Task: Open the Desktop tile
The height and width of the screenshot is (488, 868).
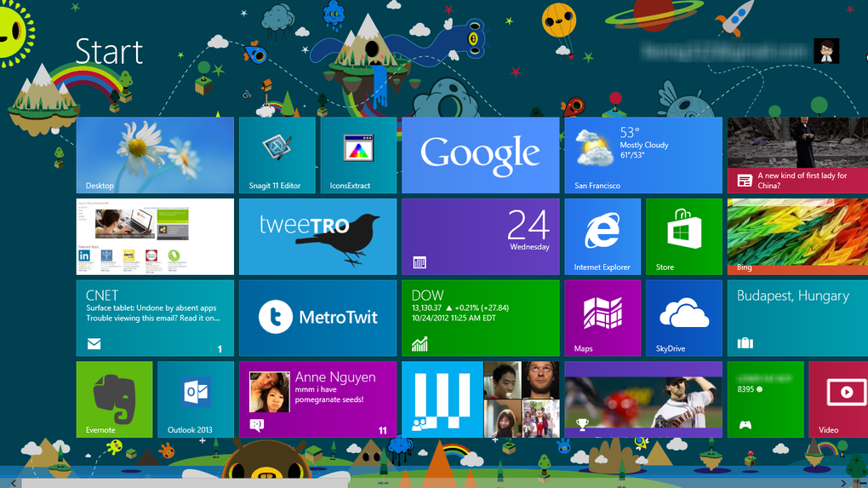Action: coord(155,155)
